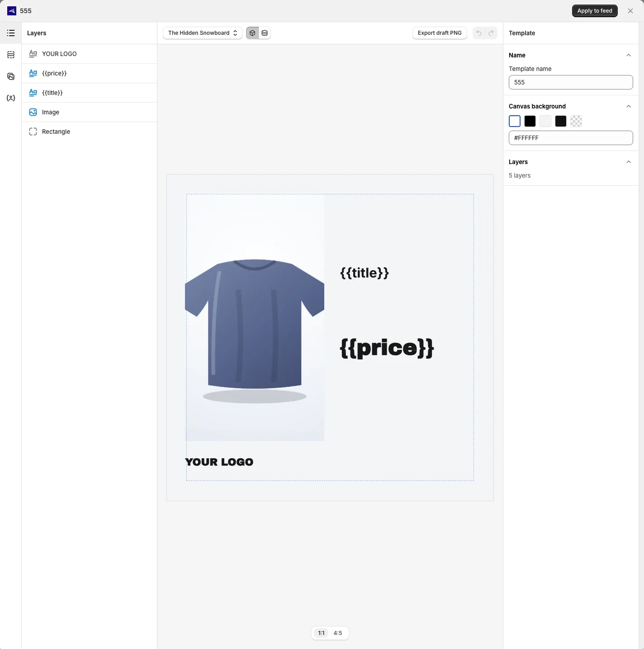Click the picture icon beside Image layer
This screenshot has width=644, height=649.
tap(33, 112)
